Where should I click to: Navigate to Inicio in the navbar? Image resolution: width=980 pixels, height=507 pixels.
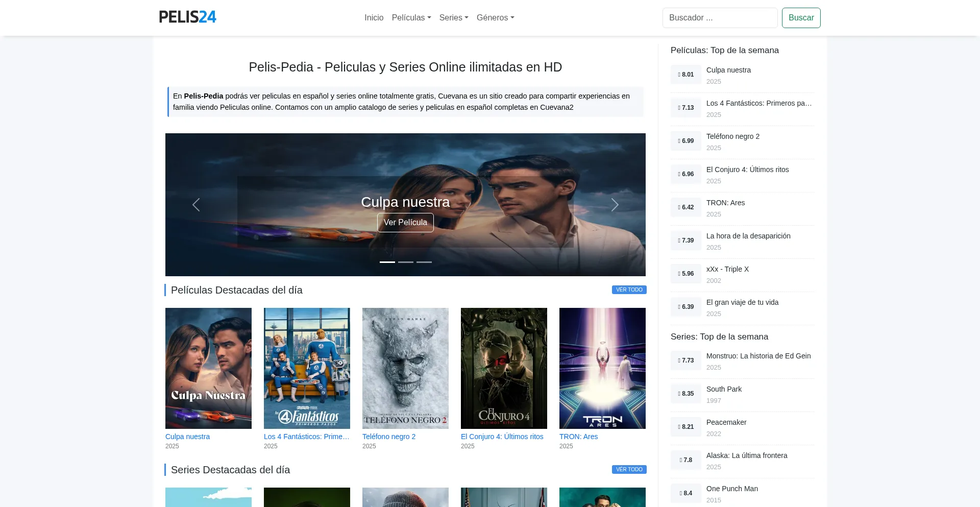tap(374, 18)
